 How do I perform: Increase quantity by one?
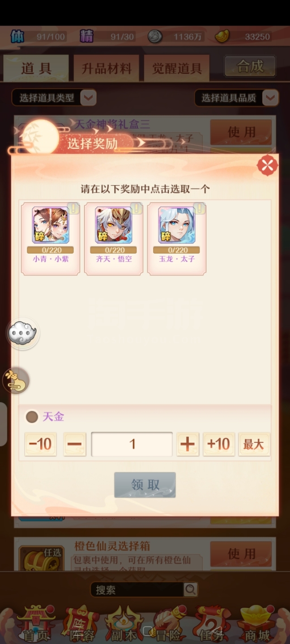tap(188, 444)
